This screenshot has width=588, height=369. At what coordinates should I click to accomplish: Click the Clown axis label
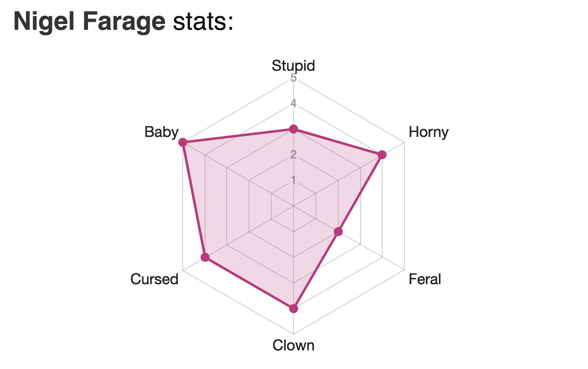293,345
